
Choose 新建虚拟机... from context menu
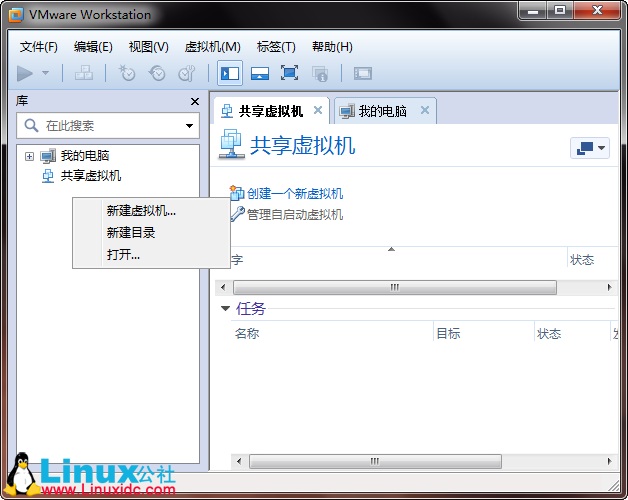coord(151,211)
